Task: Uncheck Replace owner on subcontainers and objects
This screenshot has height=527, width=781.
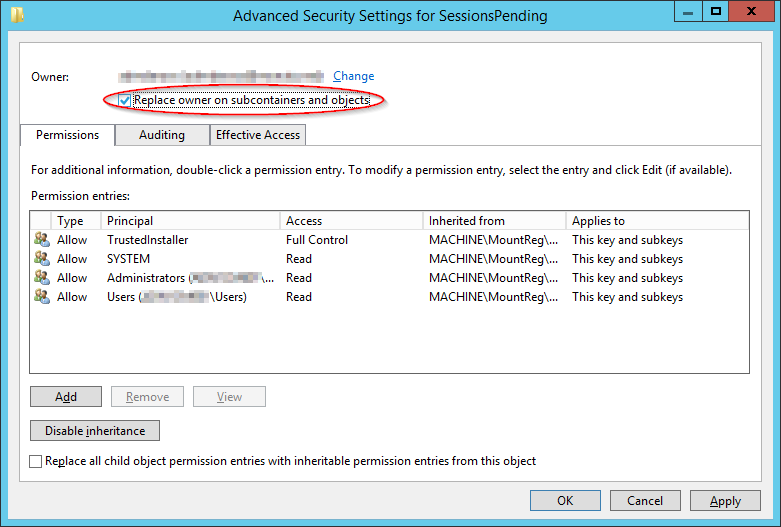Action: point(125,101)
